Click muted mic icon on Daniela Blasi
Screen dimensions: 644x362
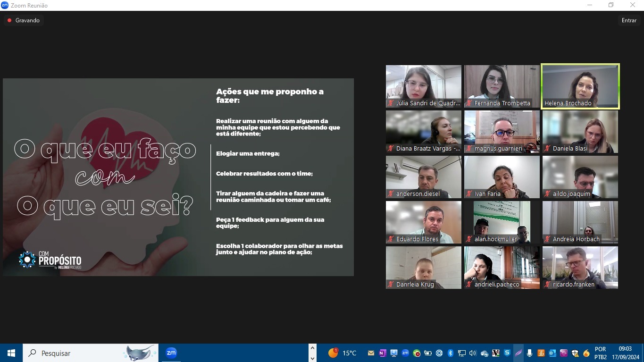pyautogui.click(x=547, y=149)
